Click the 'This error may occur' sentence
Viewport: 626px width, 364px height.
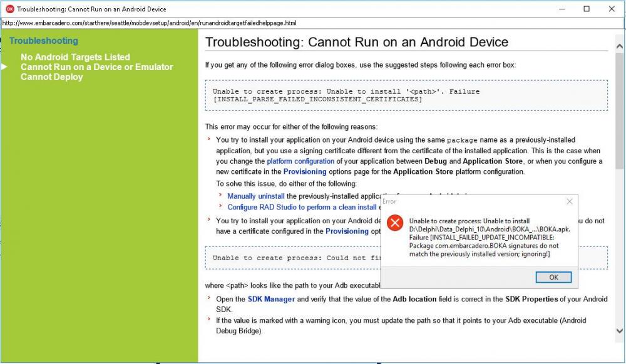291,127
